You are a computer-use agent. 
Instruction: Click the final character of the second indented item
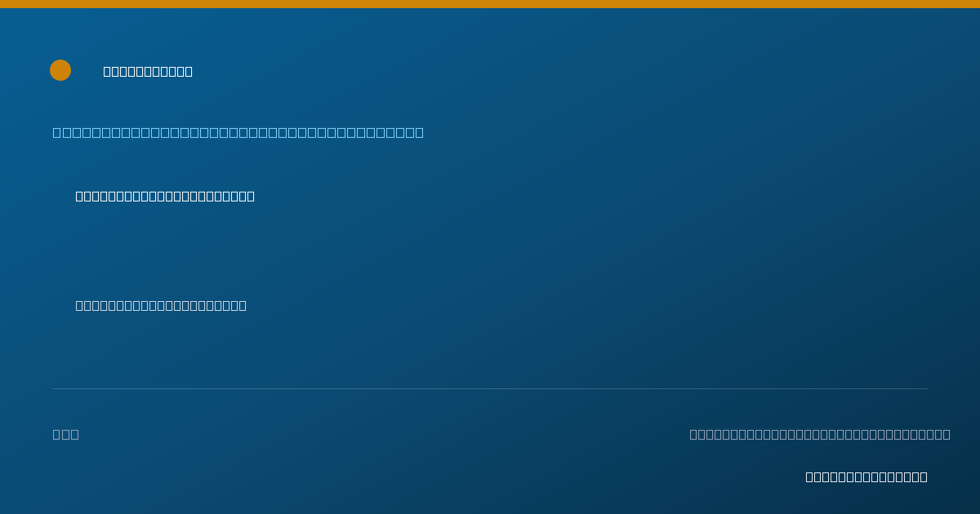[243, 305]
